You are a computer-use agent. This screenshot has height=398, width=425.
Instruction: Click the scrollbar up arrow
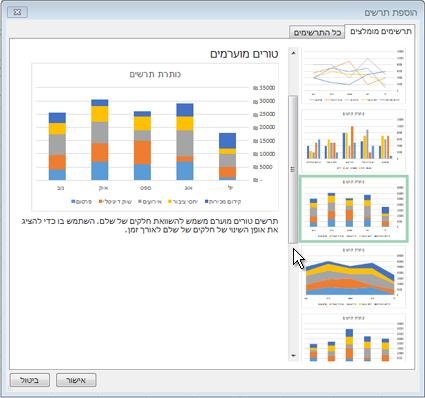(293, 53)
